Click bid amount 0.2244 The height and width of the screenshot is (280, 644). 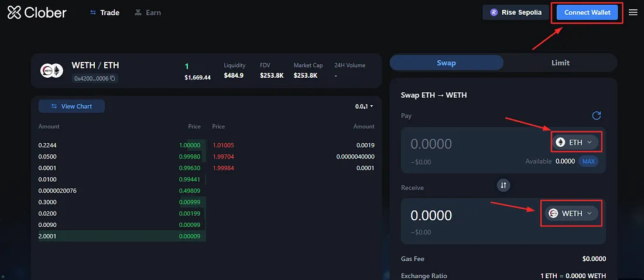click(x=47, y=145)
